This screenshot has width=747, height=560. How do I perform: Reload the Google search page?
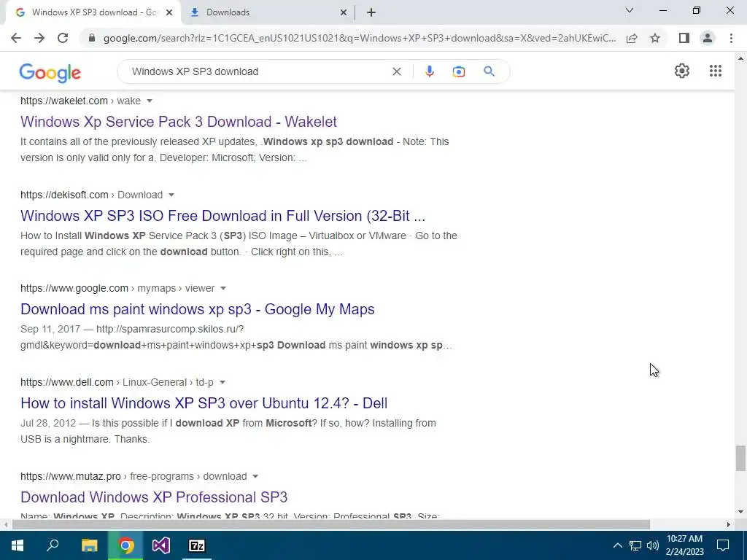click(63, 38)
